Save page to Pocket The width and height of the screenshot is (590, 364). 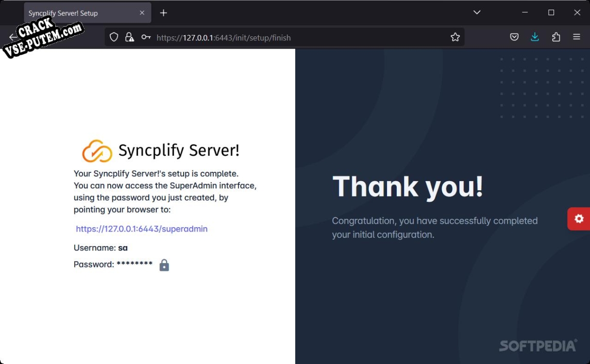[x=514, y=37]
